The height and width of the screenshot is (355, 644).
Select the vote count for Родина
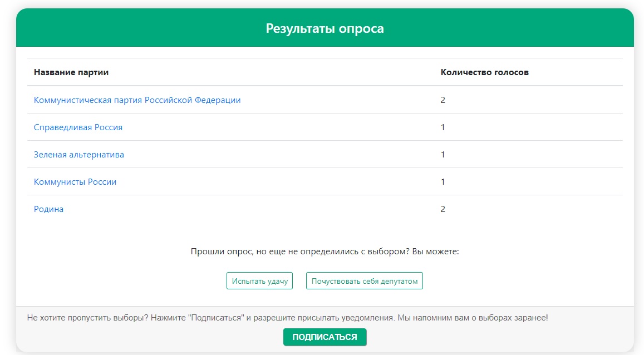click(x=443, y=209)
